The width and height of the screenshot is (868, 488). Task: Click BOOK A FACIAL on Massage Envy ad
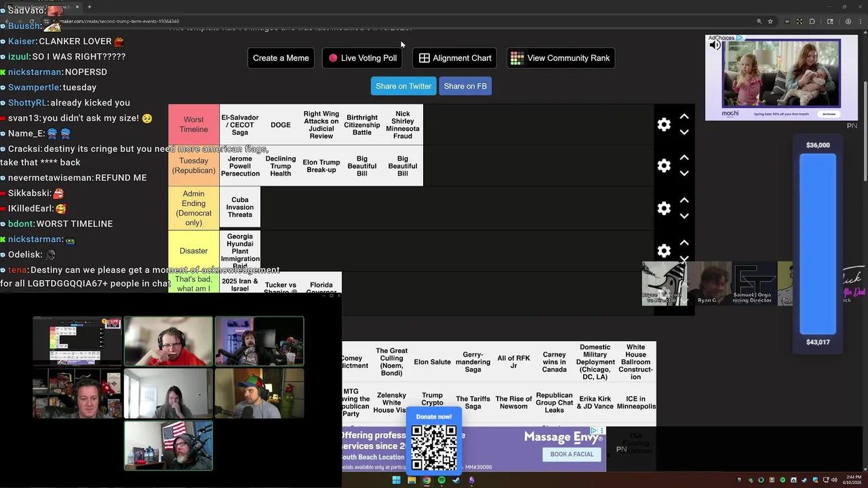coord(572,454)
